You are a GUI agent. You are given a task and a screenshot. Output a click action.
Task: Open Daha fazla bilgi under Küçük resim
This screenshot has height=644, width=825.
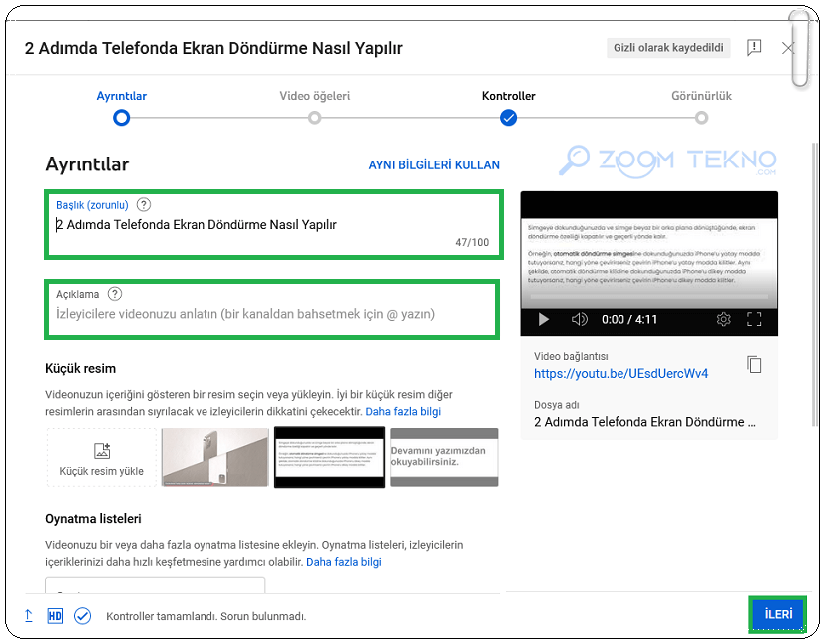click(x=403, y=411)
